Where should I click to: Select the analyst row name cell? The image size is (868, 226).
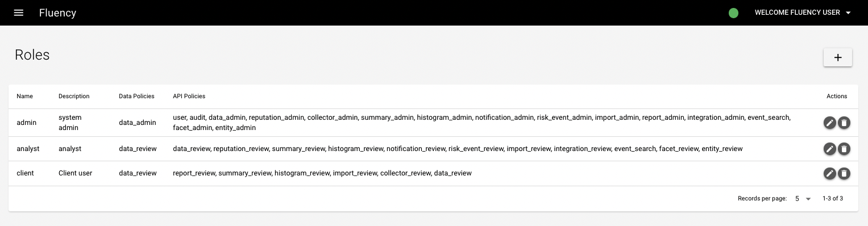tap(28, 149)
